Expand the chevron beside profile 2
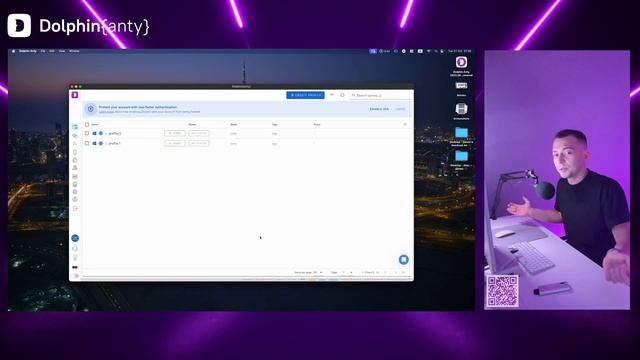640x360 pixels. [106, 133]
